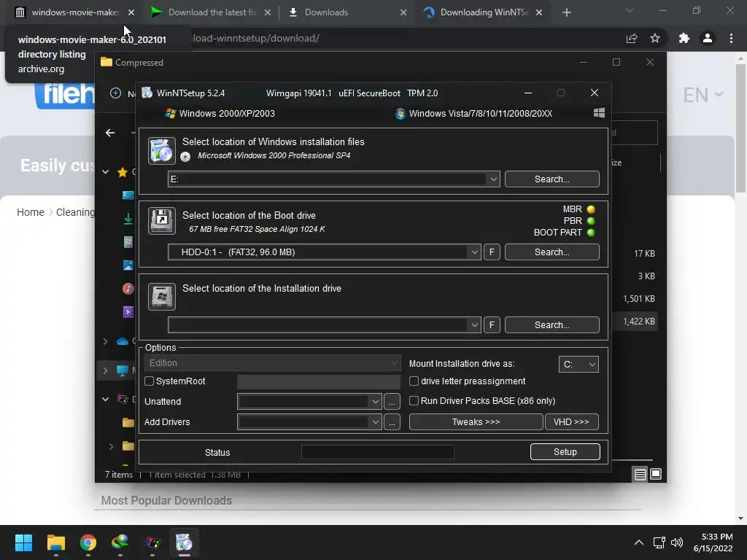
Task: Open a new browser tab
Action: (x=566, y=12)
